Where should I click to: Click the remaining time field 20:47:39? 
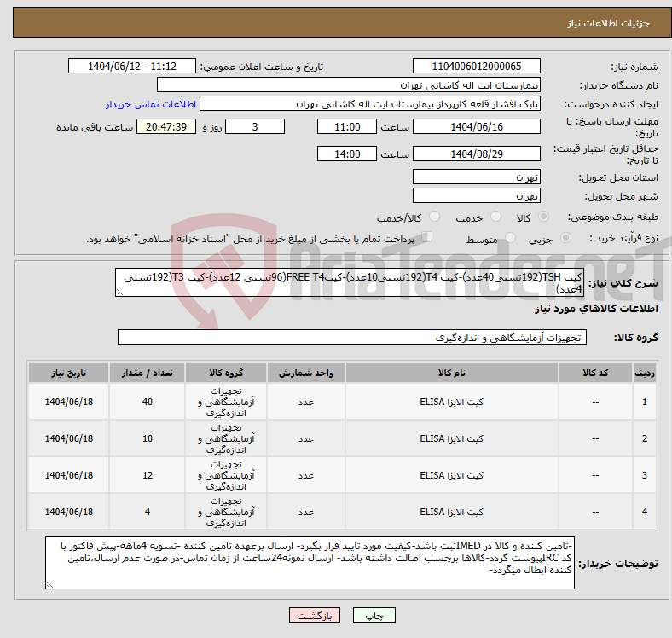coord(166,126)
